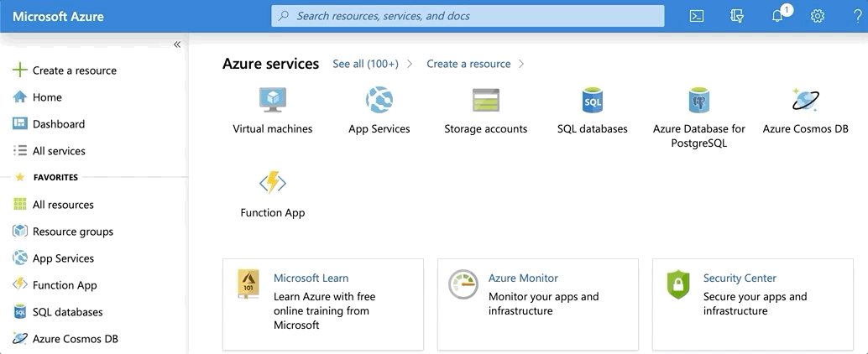Click Create a resource in sidebar

click(x=74, y=70)
